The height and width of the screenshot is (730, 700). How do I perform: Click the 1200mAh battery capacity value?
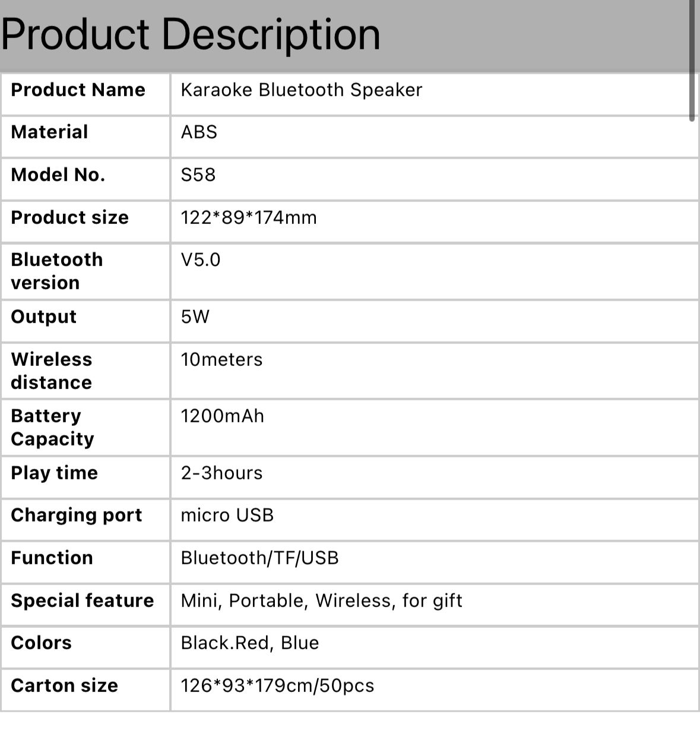223,416
